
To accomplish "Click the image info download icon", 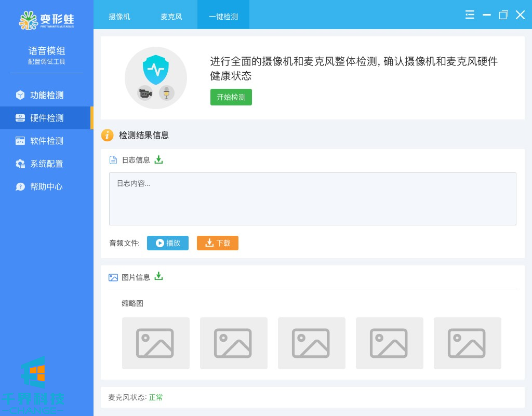I will click(x=158, y=276).
